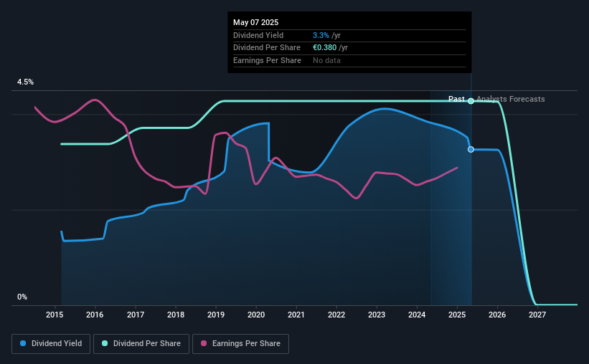Click the Analysts Forecasts label
Screen dimensions: 589x364
click(511, 99)
